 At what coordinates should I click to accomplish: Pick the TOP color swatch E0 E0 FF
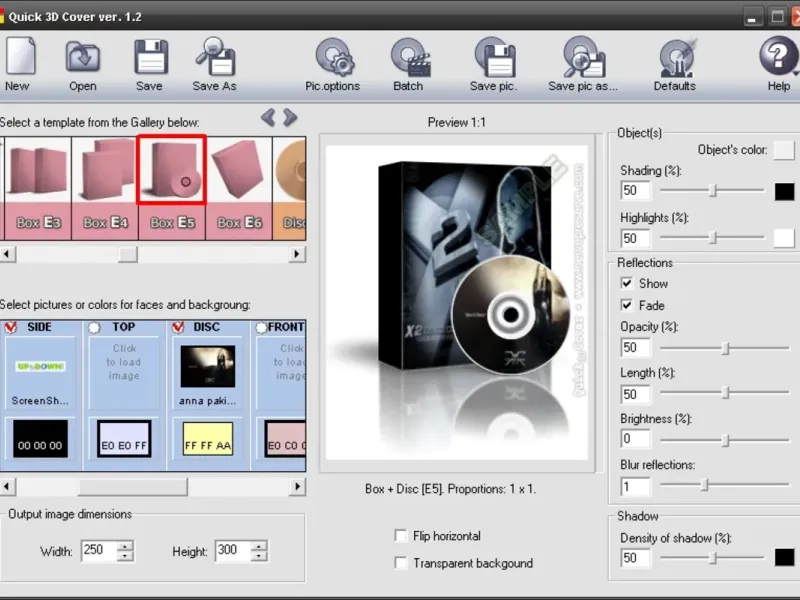[x=124, y=439]
